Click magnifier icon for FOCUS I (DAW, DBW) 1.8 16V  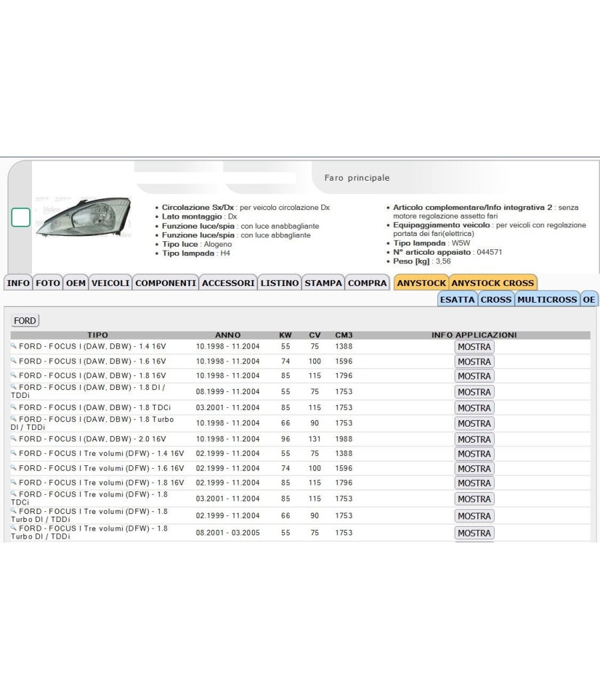14,375
